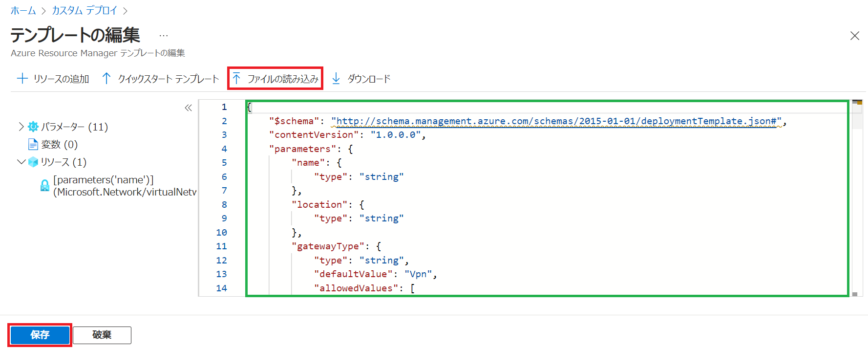Viewport: 868px width, 349px height.
Task: Select リソース (1) label in tree
Action: [x=64, y=162]
